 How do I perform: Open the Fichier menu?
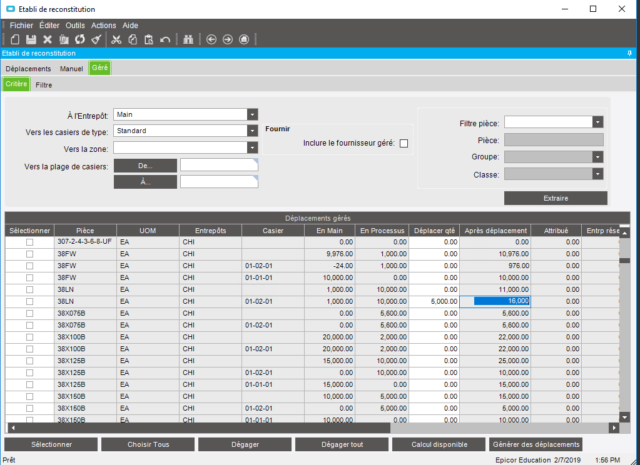tap(21, 25)
